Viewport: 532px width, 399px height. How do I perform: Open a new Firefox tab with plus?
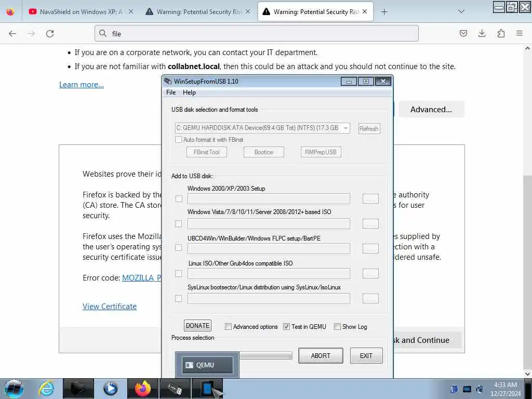pyautogui.click(x=384, y=12)
